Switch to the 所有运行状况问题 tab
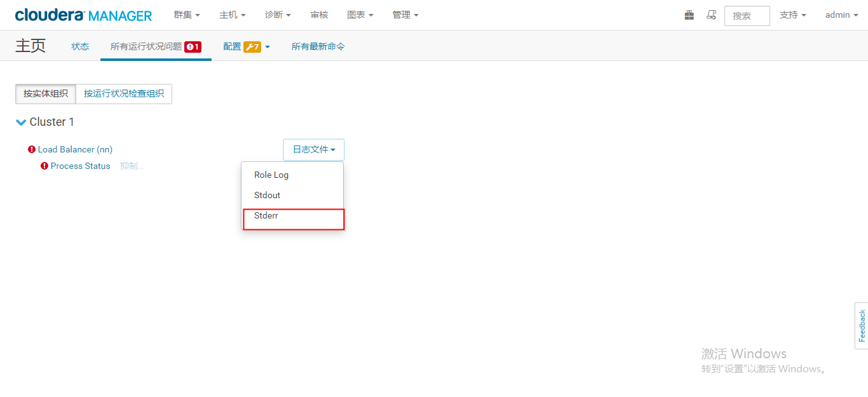868x397 pixels. (x=156, y=46)
